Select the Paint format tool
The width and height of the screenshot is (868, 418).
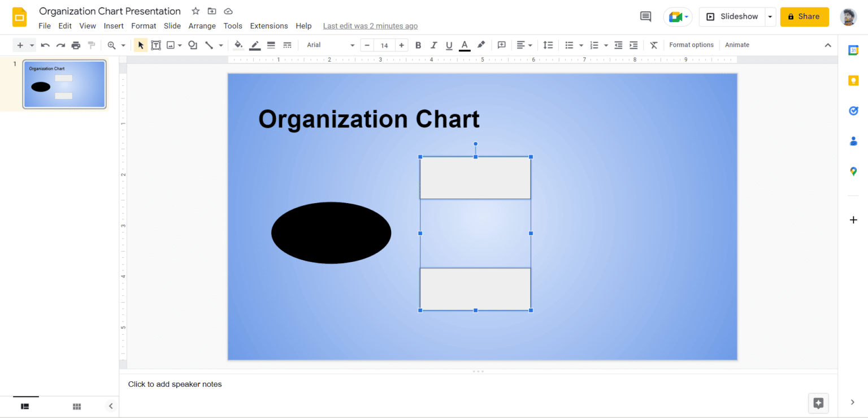pos(91,45)
